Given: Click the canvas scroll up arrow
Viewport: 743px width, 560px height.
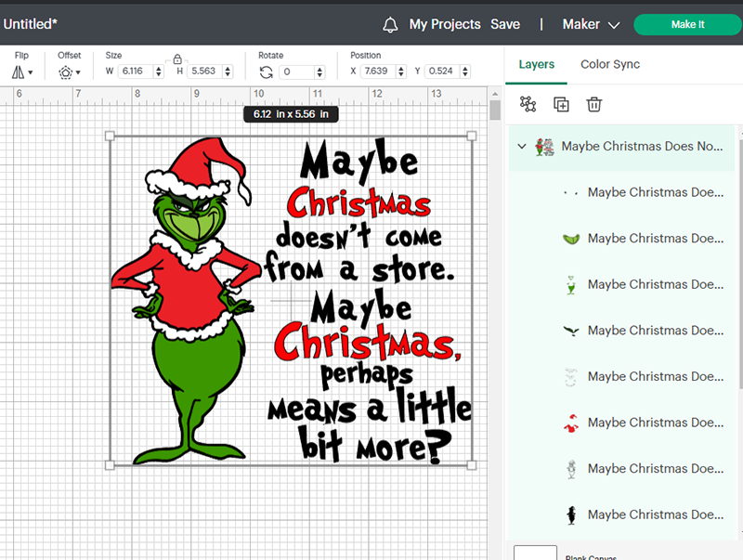Looking at the screenshot, I should tap(495, 93).
